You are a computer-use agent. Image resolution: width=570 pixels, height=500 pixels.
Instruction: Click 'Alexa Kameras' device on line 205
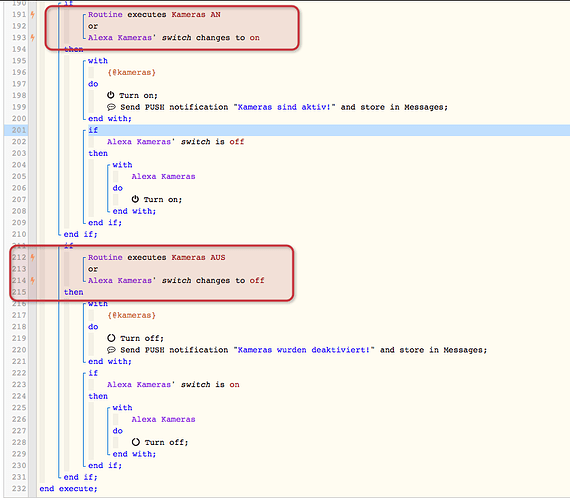(163, 176)
